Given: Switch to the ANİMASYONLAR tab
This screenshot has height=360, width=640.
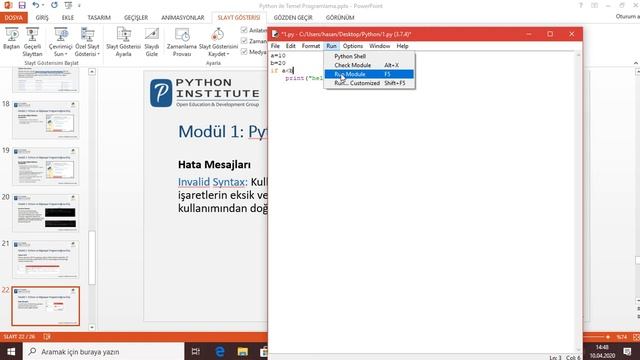Looking at the screenshot, I should tap(182, 18).
